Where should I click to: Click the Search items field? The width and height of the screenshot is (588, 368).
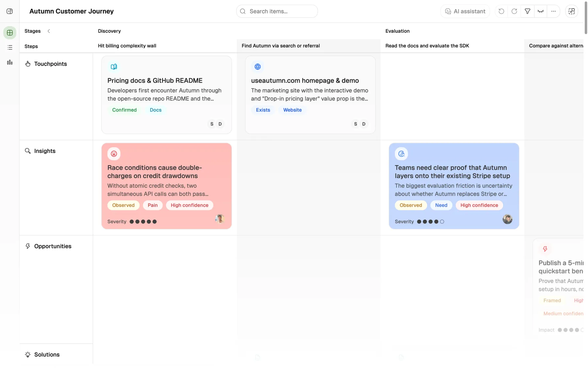click(277, 11)
